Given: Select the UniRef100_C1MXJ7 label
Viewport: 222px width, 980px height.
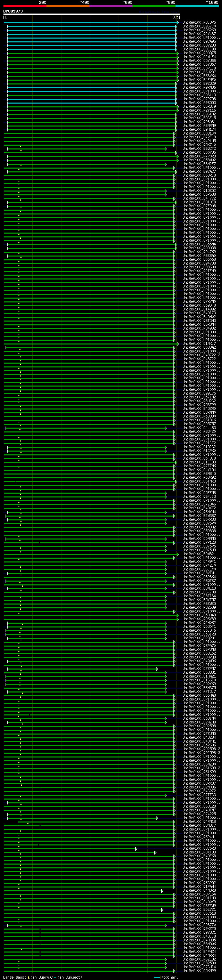Looking at the screenshot, I should coord(199,343).
